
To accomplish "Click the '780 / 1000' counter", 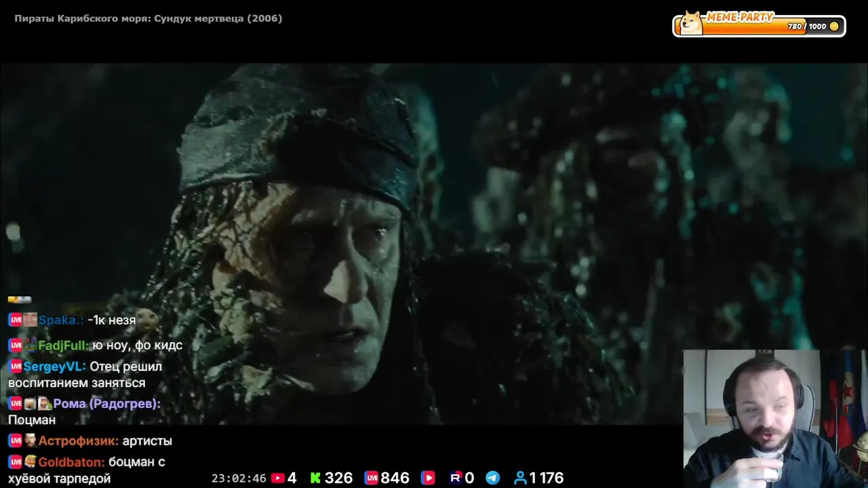I will [807, 26].
